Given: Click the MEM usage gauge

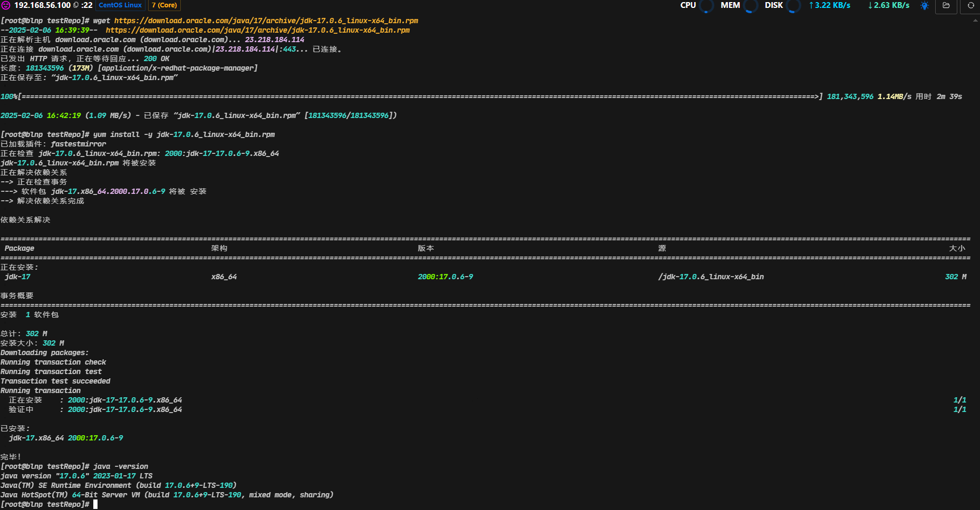Looking at the screenshot, I should [751, 6].
